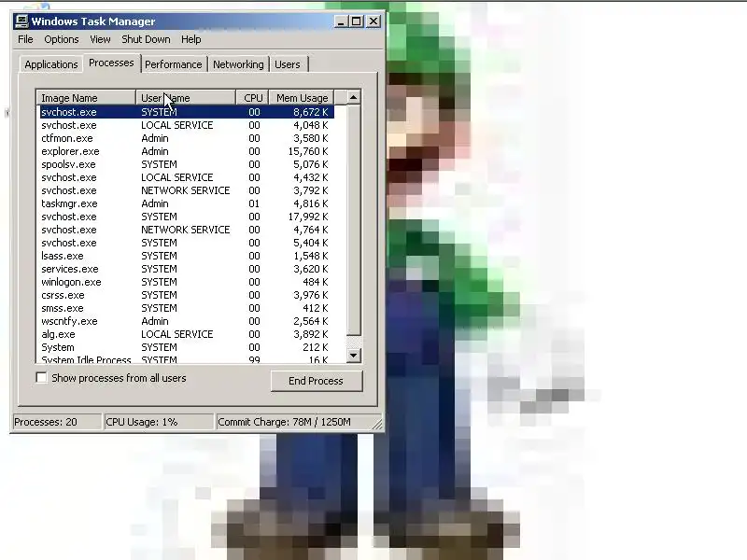Click the Processes: 20 status bar entry
747x560 pixels.
[57, 422]
